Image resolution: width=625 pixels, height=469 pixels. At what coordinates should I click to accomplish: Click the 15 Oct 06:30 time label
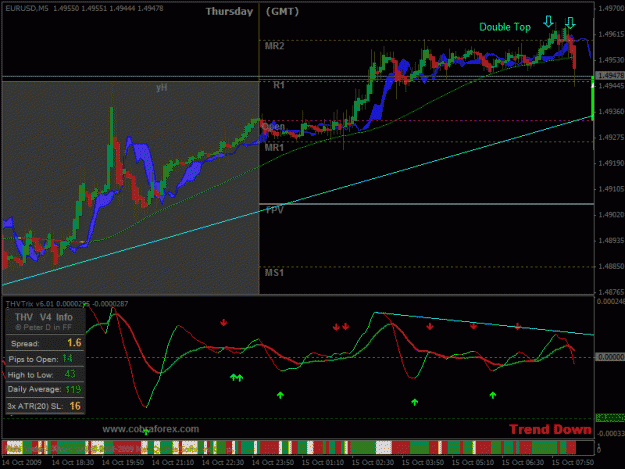coord(523,463)
